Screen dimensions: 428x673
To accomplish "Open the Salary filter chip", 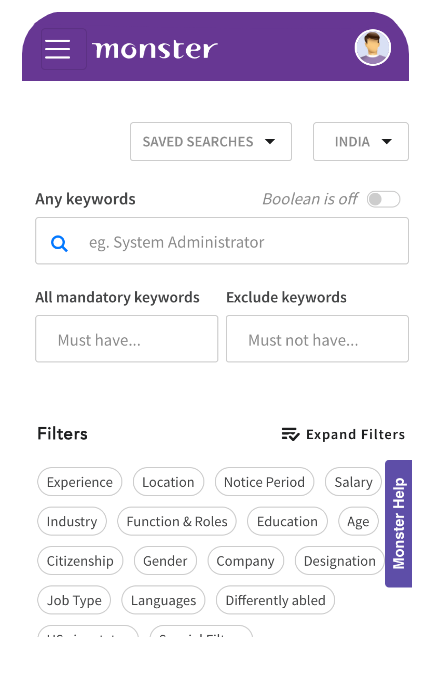I will (x=353, y=482).
